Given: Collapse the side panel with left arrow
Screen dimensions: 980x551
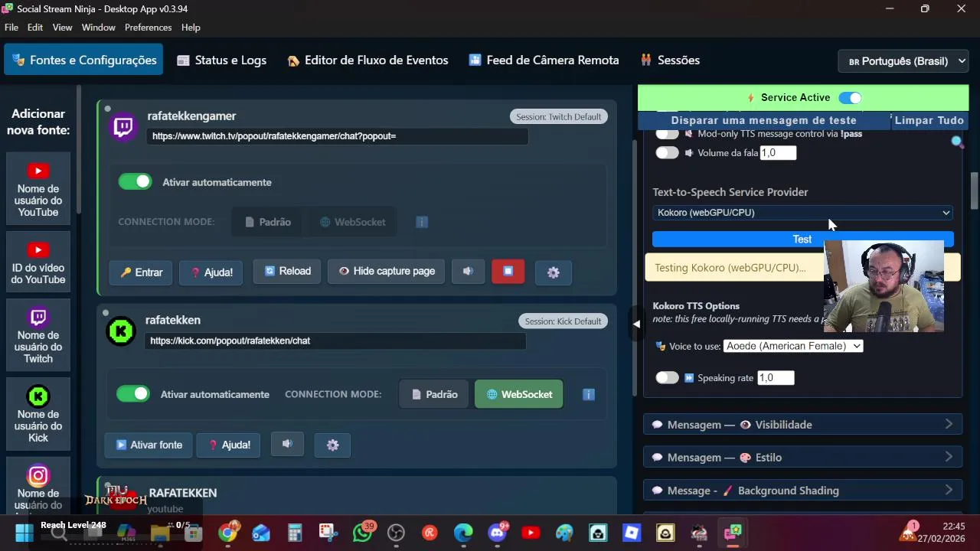Looking at the screenshot, I should coord(636,324).
